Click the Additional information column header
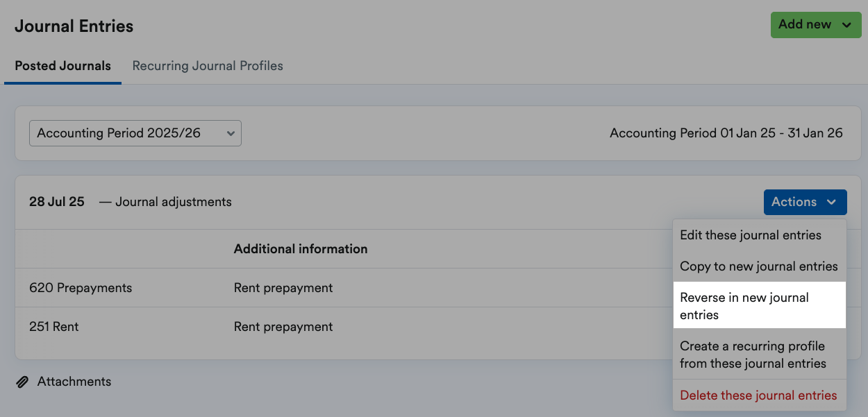 301,249
